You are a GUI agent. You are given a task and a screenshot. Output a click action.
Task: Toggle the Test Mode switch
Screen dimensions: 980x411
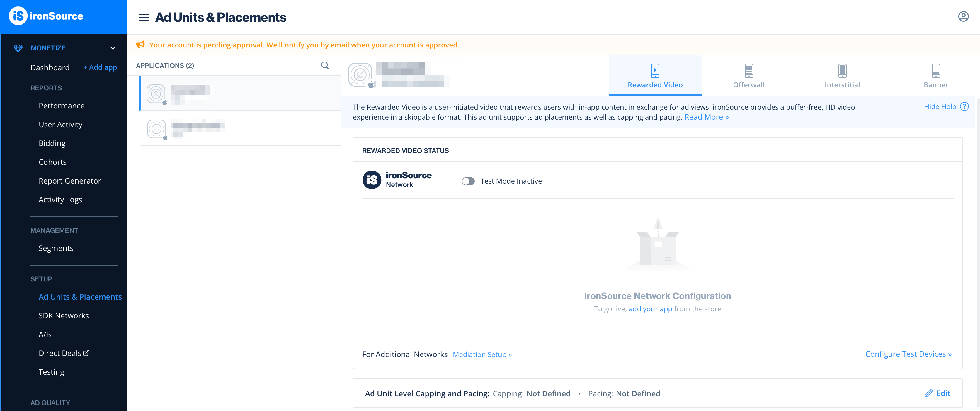pos(468,181)
